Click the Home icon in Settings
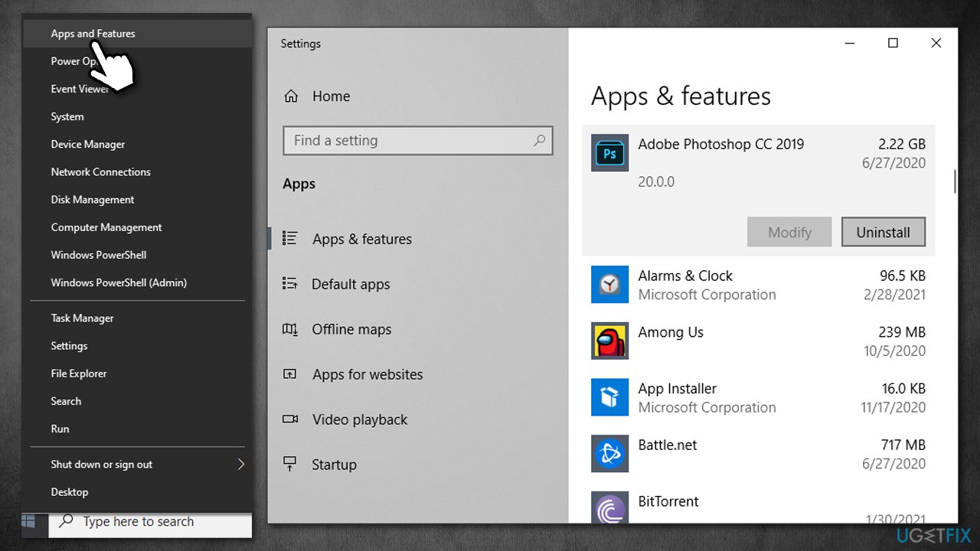Image resolution: width=980 pixels, height=551 pixels. [x=291, y=96]
